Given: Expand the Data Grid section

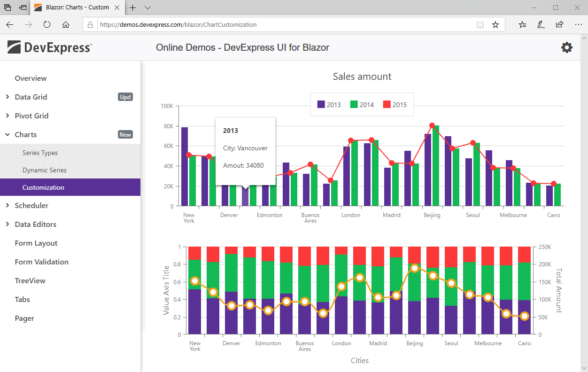Looking at the screenshot, I should (x=8, y=97).
